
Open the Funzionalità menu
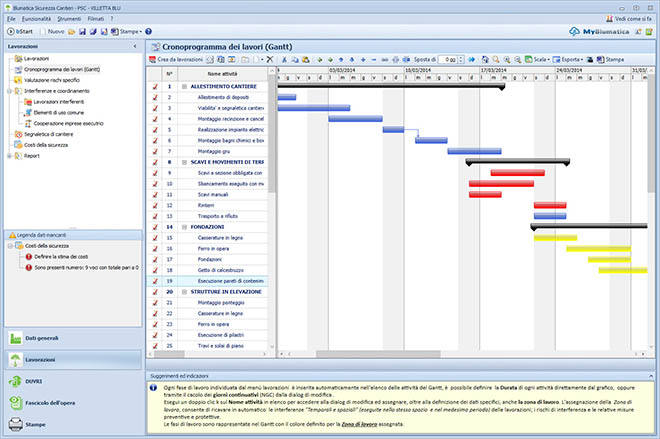tap(36, 20)
